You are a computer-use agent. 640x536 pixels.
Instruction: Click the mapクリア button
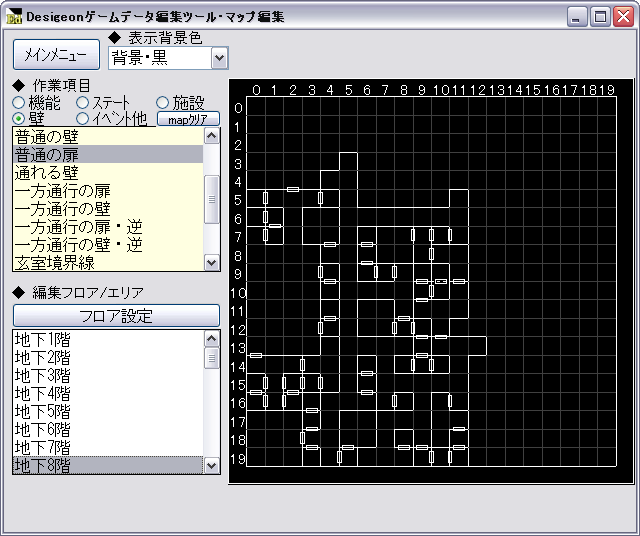click(x=188, y=119)
